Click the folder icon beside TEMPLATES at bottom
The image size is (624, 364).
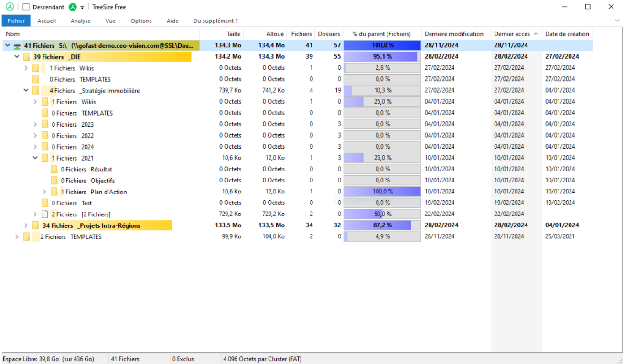click(27, 236)
